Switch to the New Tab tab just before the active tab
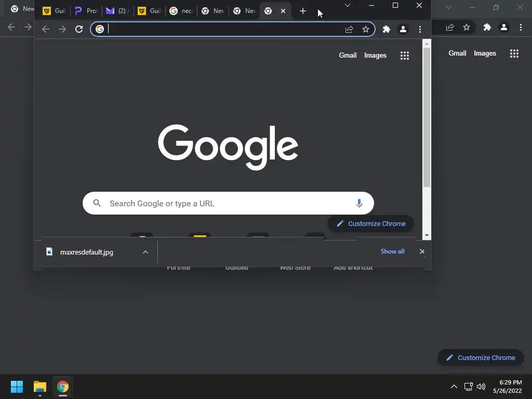Viewport: 532px width, 399px height. tap(244, 11)
